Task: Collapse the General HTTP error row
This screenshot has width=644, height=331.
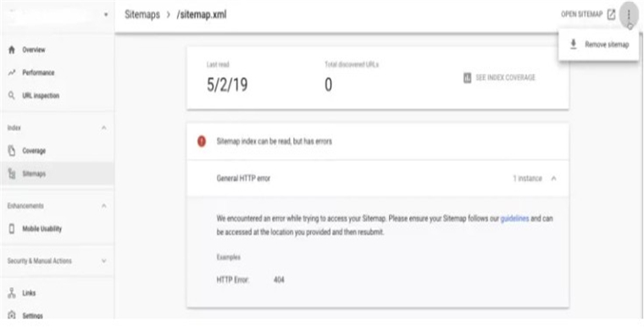Action: [x=553, y=179]
